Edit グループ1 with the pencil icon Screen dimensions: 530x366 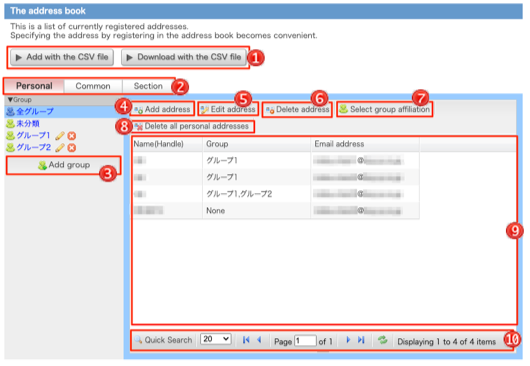point(60,136)
